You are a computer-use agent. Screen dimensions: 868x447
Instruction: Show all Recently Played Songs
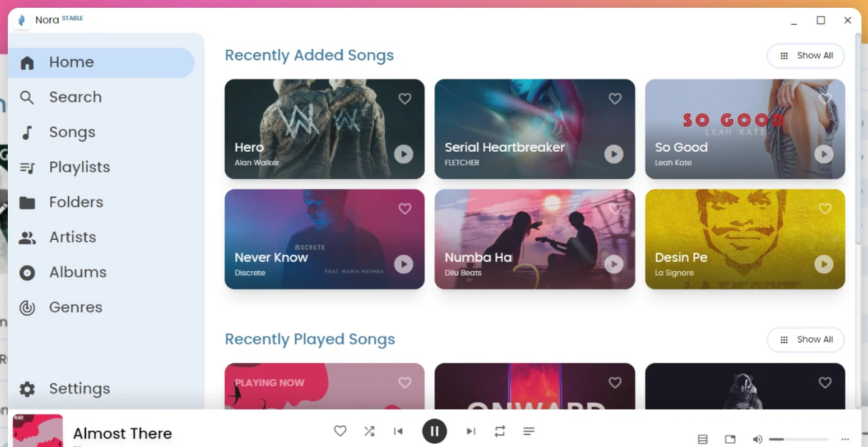pyautogui.click(x=806, y=340)
